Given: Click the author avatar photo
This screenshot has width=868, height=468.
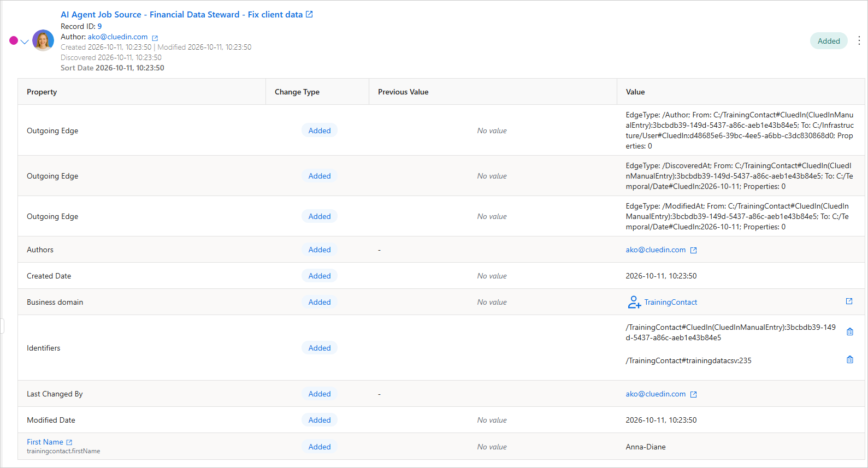Looking at the screenshot, I should 43,40.
